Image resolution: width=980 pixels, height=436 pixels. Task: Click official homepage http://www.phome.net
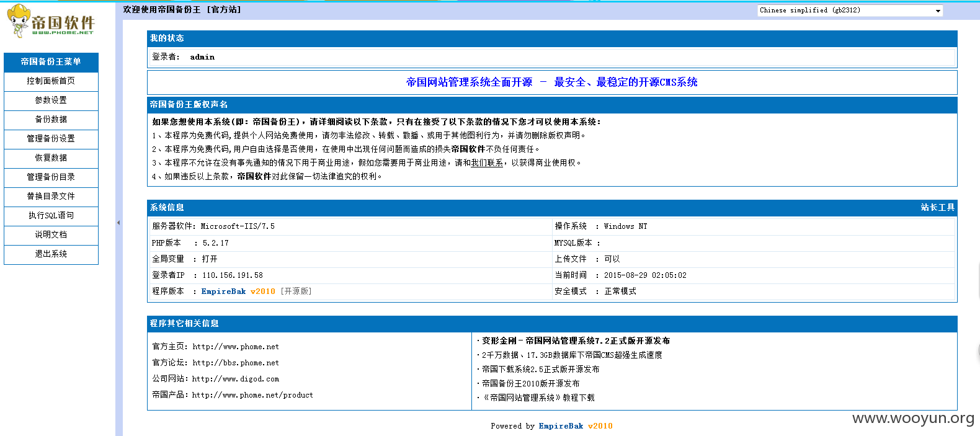pyautogui.click(x=236, y=347)
